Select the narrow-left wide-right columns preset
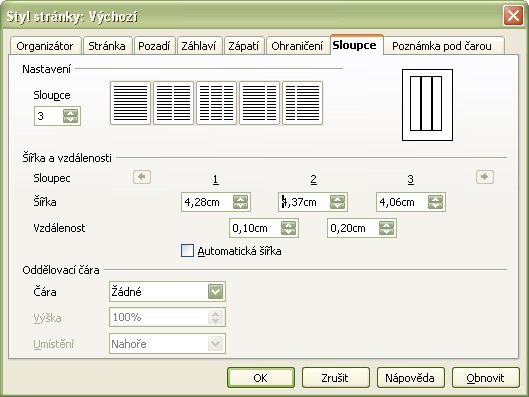Image resolution: width=529 pixels, height=397 pixels. coord(303,103)
